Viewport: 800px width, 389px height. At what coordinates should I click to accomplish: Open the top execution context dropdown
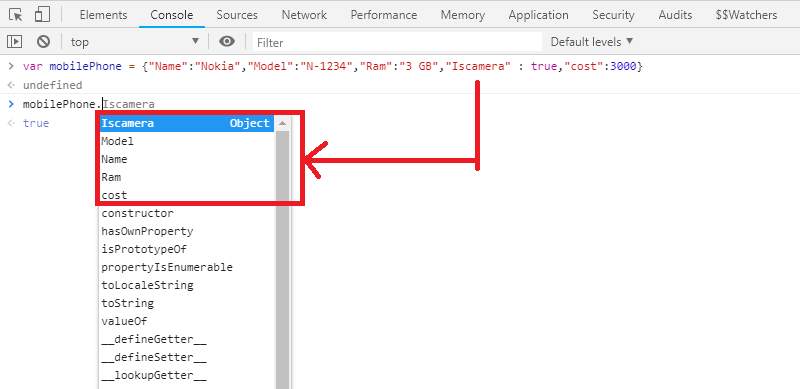(x=135, y=42)
